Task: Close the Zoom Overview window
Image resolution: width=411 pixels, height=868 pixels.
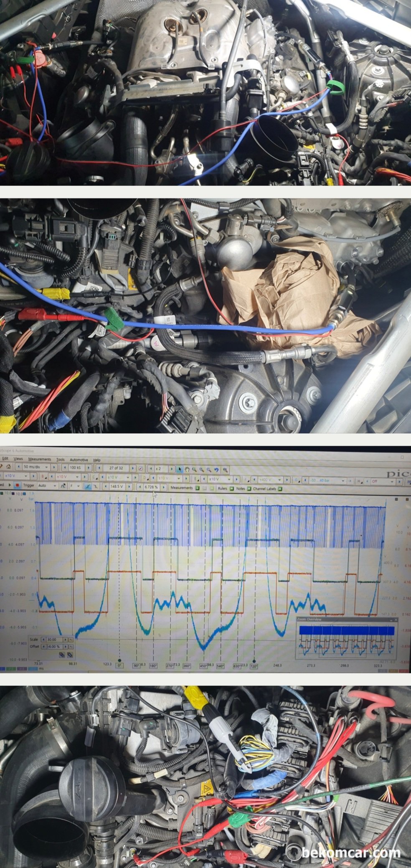Action: pyautogui.click(x=396, y=620)
